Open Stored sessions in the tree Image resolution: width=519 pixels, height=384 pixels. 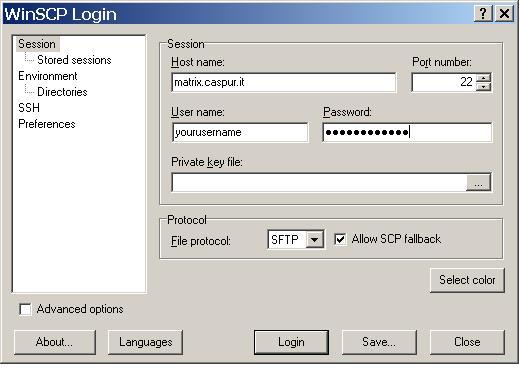[x=74, y=60]
